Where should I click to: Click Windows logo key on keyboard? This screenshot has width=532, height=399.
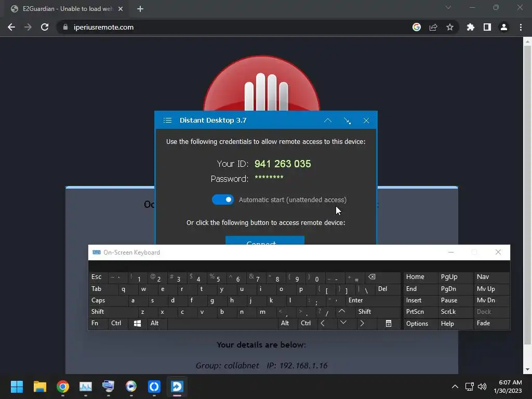click(x=137, y=323)
